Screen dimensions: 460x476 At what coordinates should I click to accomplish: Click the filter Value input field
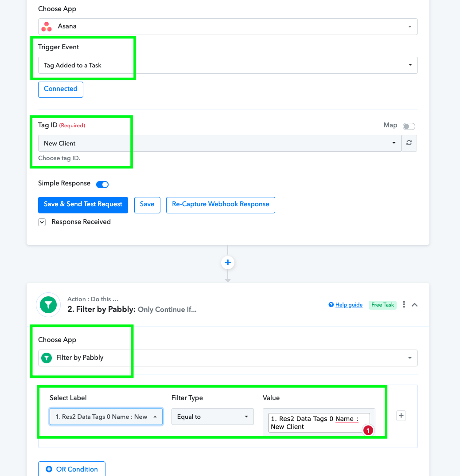point(319,422)
